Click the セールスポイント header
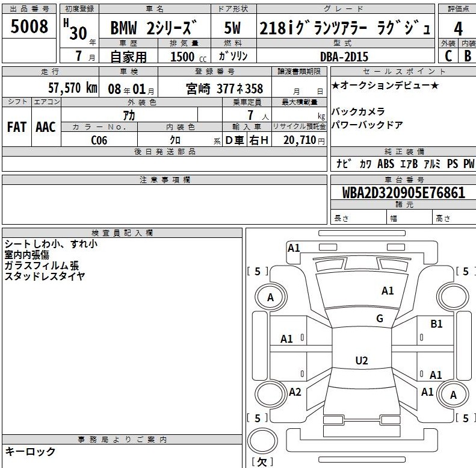Image resolution: width=476 pixels, height=468 pixels. point(404,72)
